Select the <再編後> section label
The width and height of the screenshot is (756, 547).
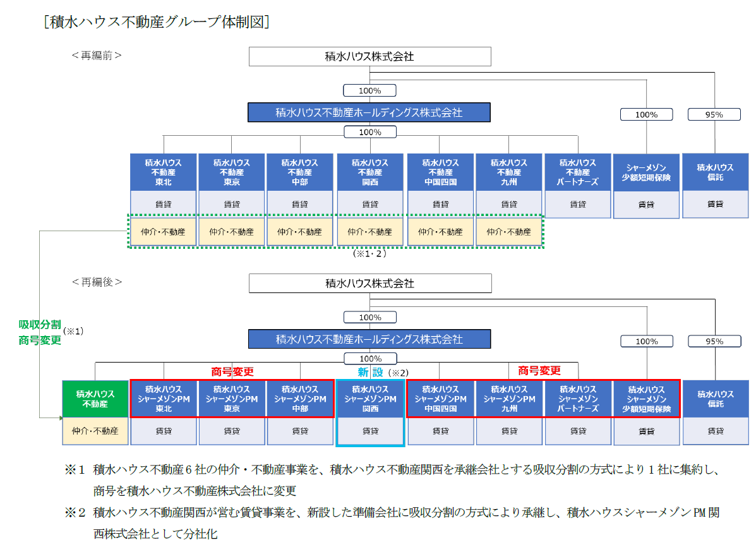pos(97,282)
